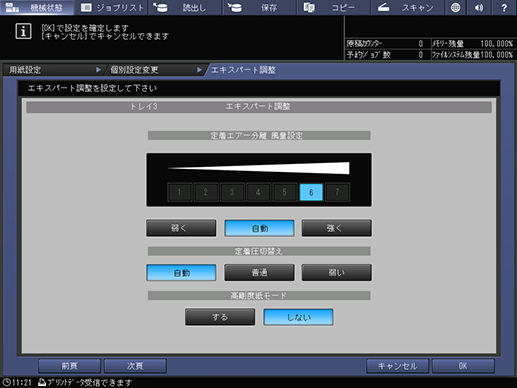Click the ファイルシステム残量 readout
Viewport: 517px width, 388px height.
(473, 55)
